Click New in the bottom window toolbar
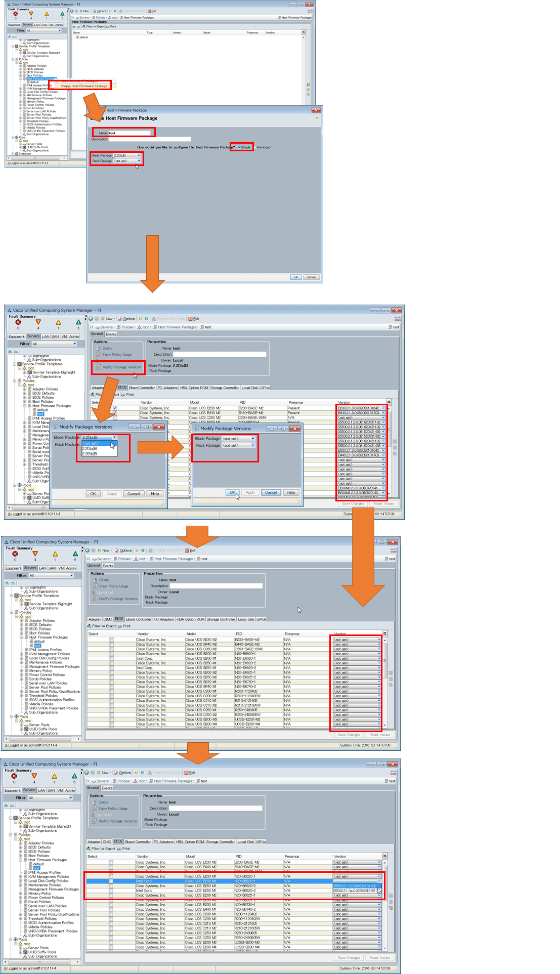The image size is (560, 974). point(103,773)
